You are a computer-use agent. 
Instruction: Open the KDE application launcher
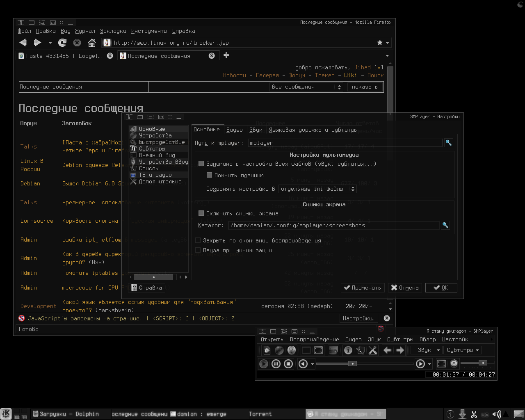(6, 413)
